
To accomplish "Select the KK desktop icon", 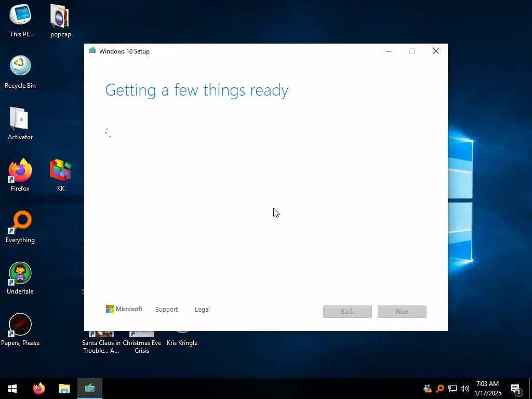I will (60, 175).
